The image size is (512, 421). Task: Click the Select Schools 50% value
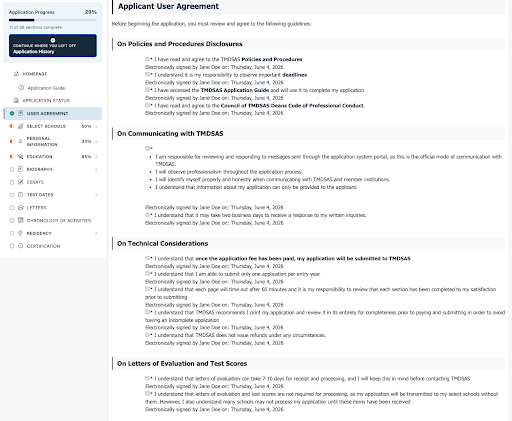pos(86,126)
